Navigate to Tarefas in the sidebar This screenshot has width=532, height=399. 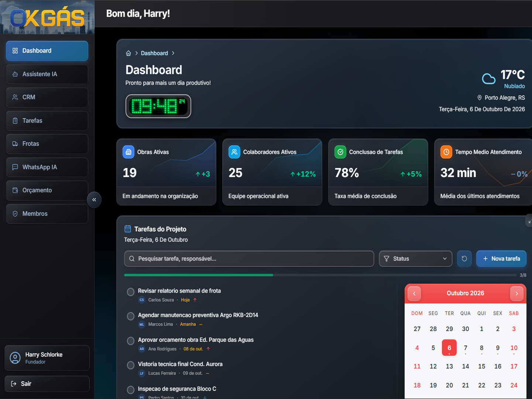point(47,121)
